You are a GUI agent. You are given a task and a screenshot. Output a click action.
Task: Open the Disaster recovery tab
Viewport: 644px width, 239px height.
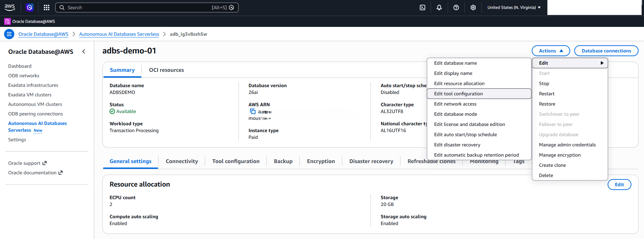371,161
